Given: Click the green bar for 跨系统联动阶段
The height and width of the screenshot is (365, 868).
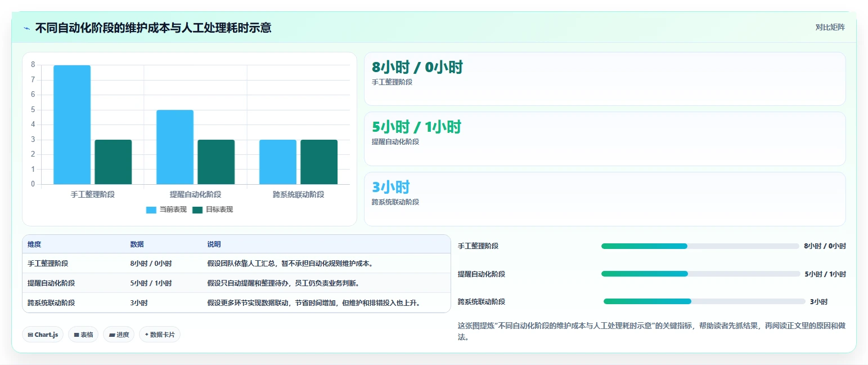Looking at the screenshot, I should click(319, 162).
